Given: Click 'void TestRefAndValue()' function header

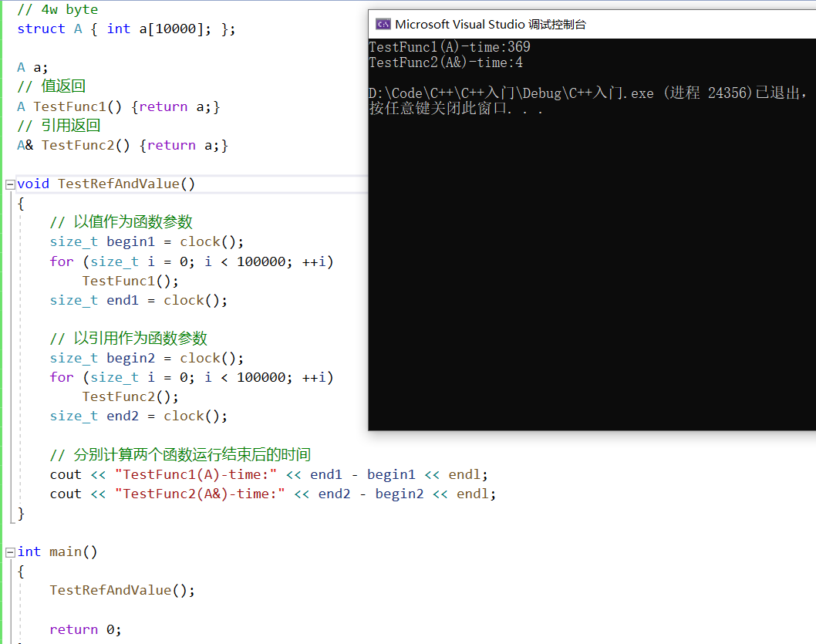Looking at the screenshot, I should (106, 184).
